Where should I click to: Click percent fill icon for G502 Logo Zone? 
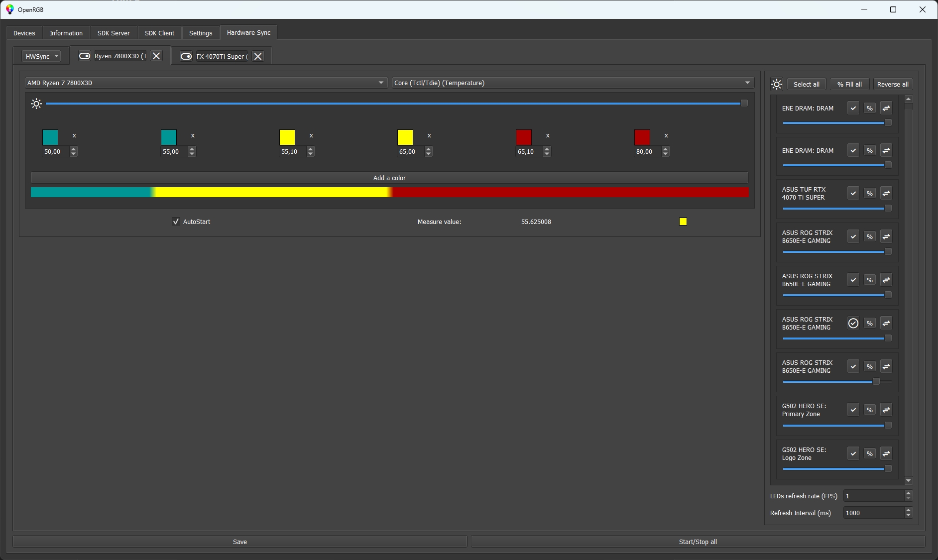click(x=870, y=453)
